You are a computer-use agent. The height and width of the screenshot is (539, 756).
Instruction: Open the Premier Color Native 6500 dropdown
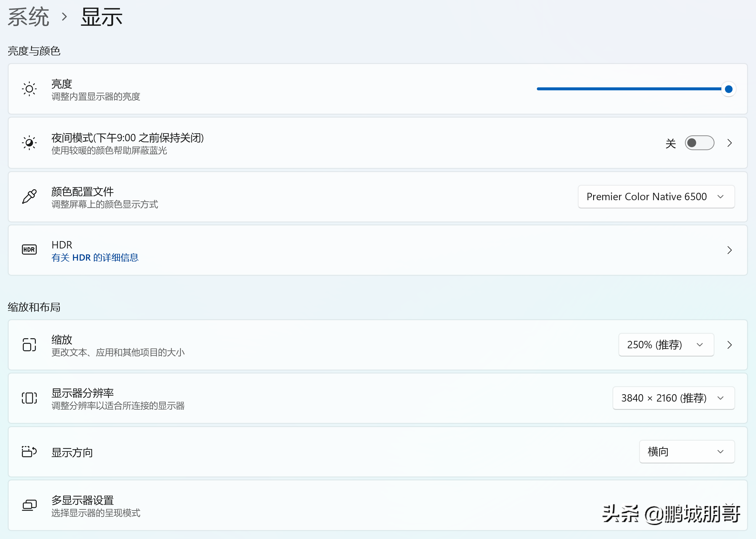coord(656,197)
